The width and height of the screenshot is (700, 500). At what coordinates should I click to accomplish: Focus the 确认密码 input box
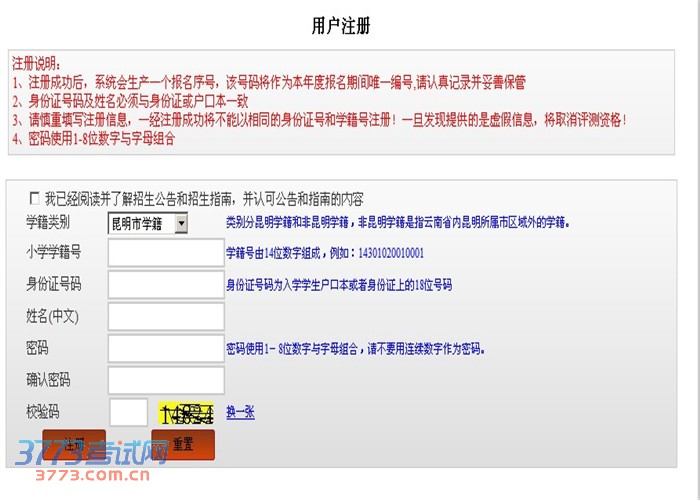point(166,380)
